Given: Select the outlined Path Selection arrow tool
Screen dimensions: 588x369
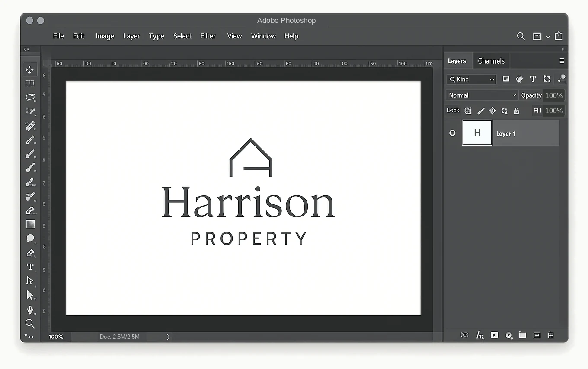Looking at the screenshot, I should (x=30, y=280).
